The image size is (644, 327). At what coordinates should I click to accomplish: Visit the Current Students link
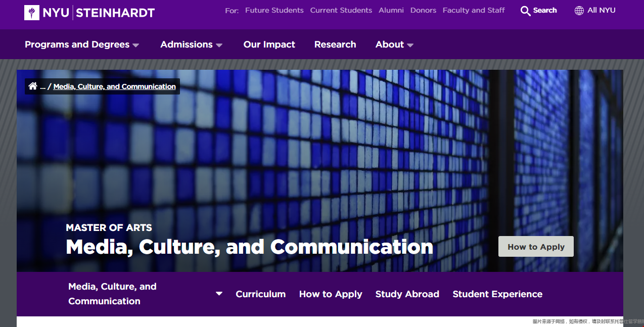(341, 10)
